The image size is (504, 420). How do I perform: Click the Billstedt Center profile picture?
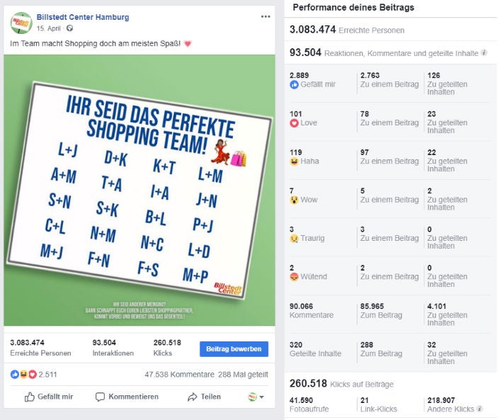coord(21,23)
